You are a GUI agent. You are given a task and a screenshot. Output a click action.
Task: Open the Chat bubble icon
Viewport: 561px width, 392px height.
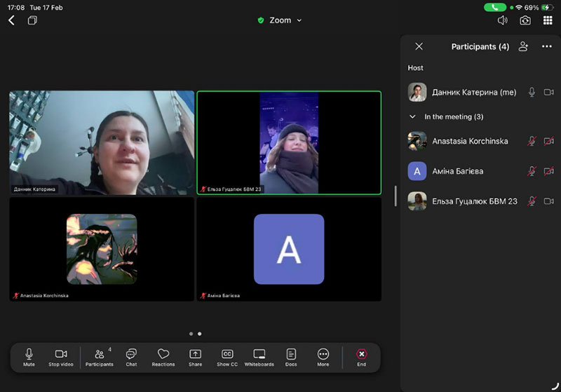click(x=131, y=357)
